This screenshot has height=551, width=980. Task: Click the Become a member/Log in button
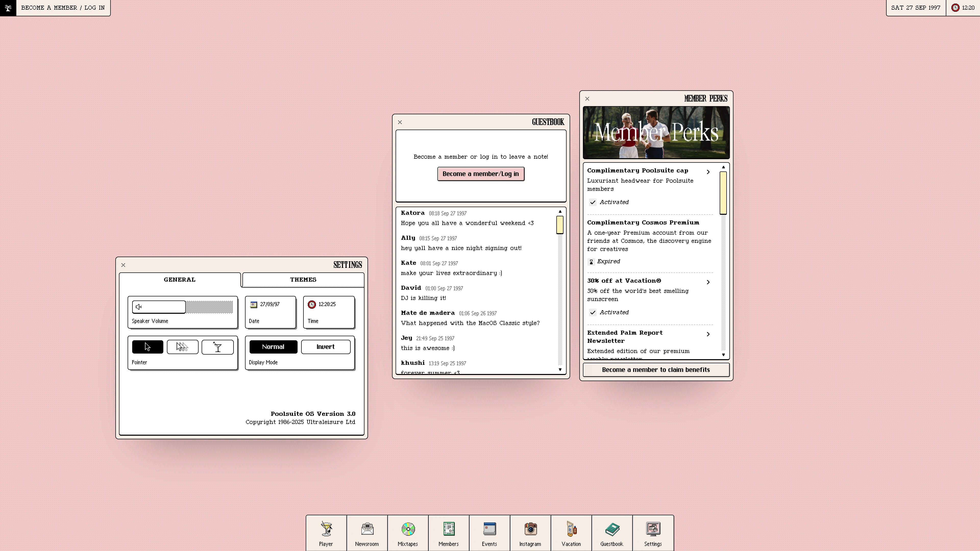tap(481, 174)
